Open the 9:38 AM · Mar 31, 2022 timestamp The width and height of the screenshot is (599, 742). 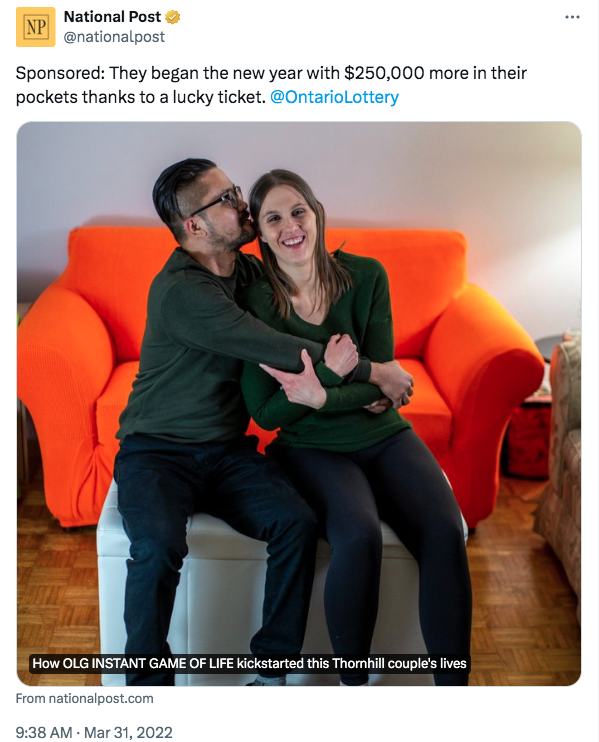(x=94, y=732)
